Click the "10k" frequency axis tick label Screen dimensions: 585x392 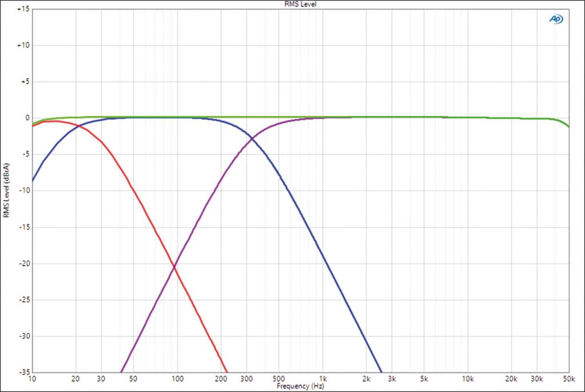pyautogui.click(x=468, y=379)
